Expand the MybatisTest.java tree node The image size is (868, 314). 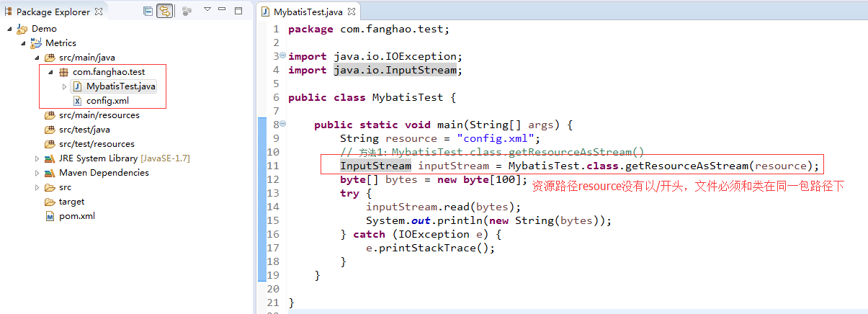pyautogui.click(x=64, y=86)
